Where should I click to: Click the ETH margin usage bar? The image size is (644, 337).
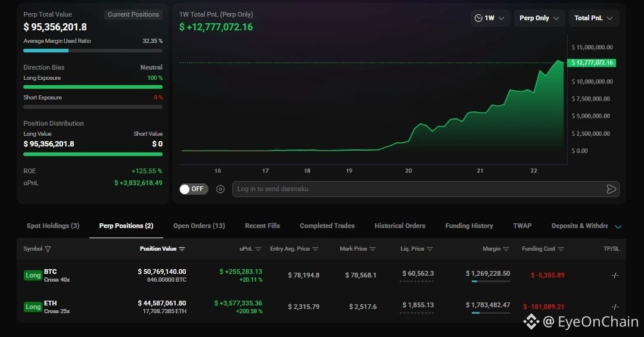pyautogui.click(x=490, y=313)
